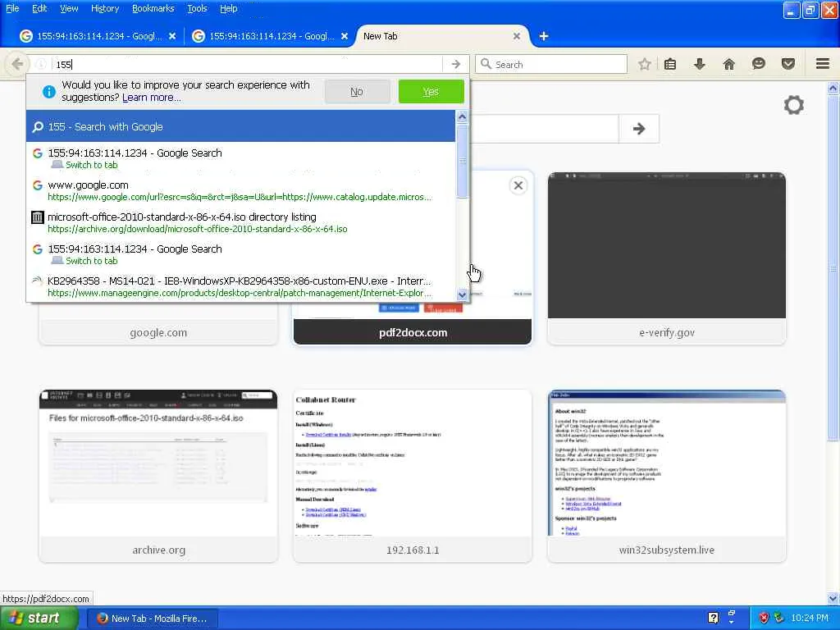Click the help icon in system tray
The width and height of the screenshot is (840, 630).
click(713, 618)
